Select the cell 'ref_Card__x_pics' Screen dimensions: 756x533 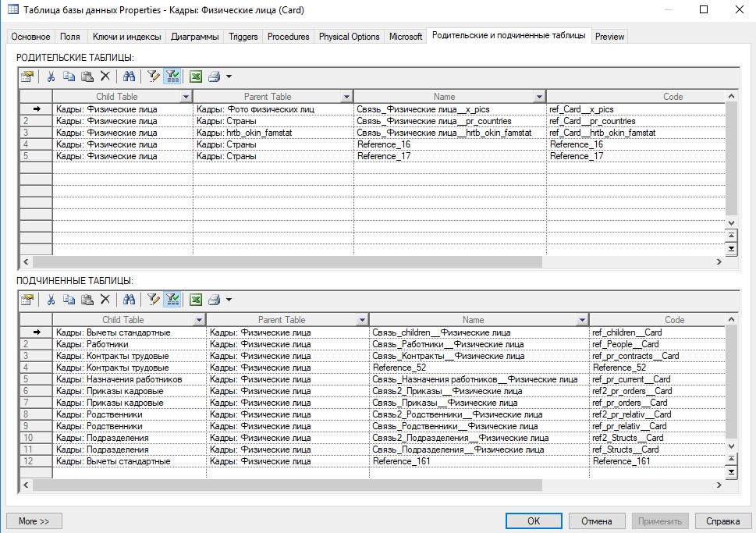click(636, 109)
